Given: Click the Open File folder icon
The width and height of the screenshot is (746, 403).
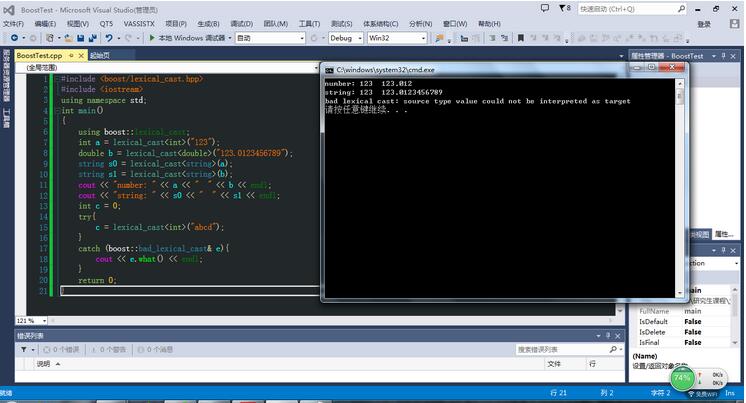Looking at the screenshot, I should [x=69, y=38].
